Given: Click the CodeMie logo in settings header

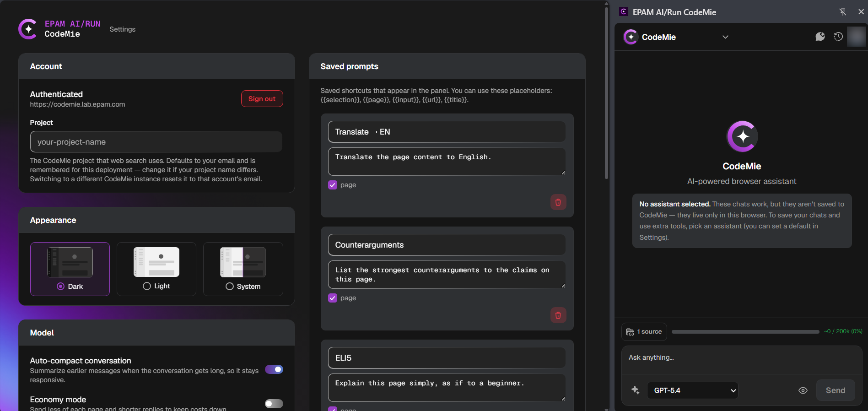Looking at the screenshot, I should [x=28, y=29].
